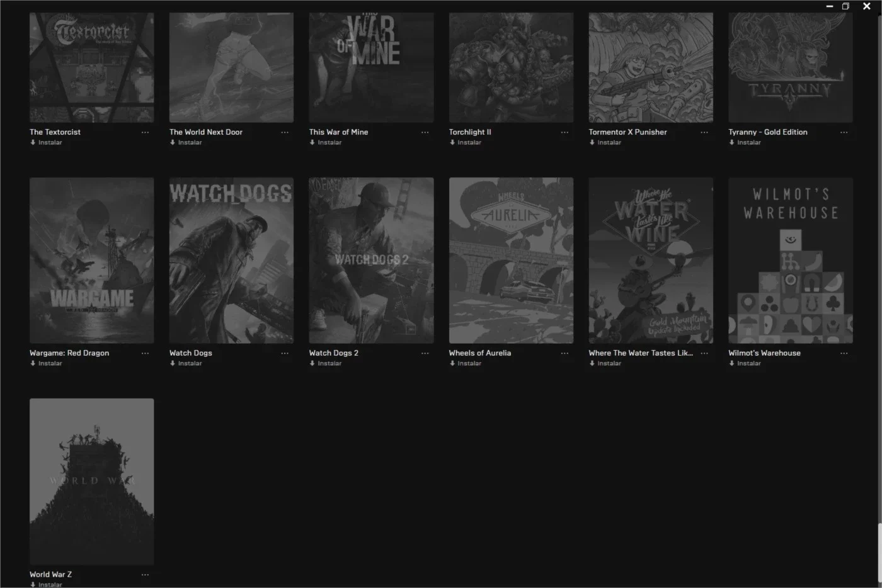Click Instalar under Wargame: Red Dragon
This screenshot has height=588, width=882.
pyautogui.click(x=46, y=363)
